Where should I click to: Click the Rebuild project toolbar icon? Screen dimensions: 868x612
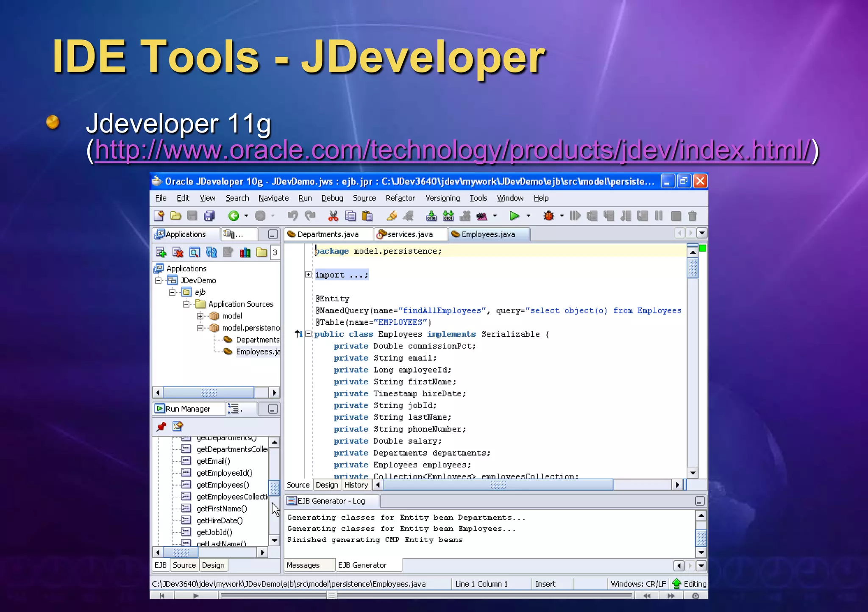[x=448, y=216]
